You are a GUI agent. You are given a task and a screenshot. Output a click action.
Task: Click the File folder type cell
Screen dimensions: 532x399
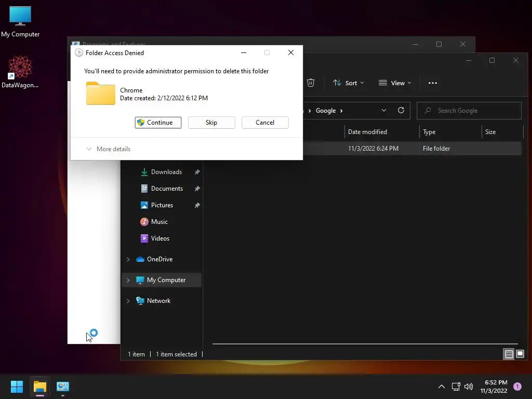coord(436,149)
